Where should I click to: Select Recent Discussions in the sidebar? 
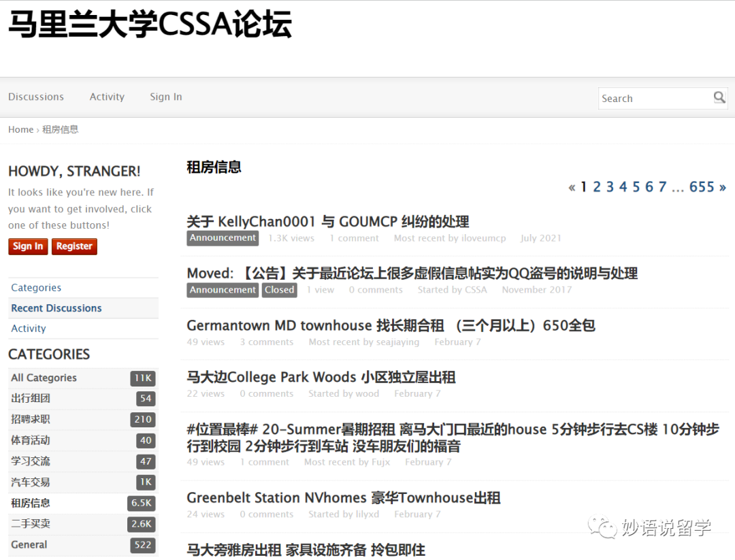point(56,308)
